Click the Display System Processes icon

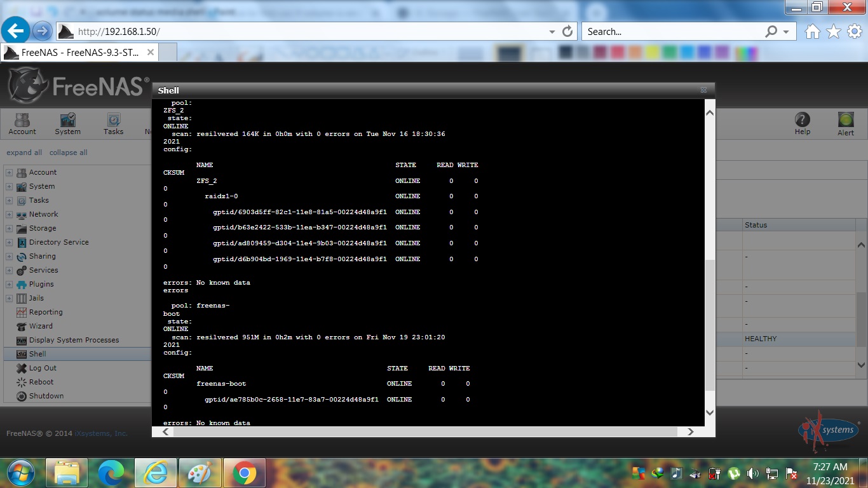click(22, 340)
